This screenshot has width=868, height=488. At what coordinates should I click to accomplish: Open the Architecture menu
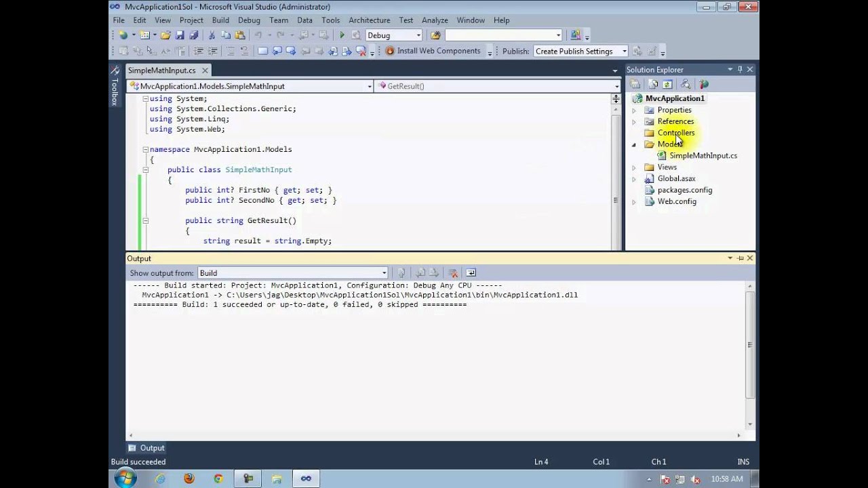pos(370,20)
